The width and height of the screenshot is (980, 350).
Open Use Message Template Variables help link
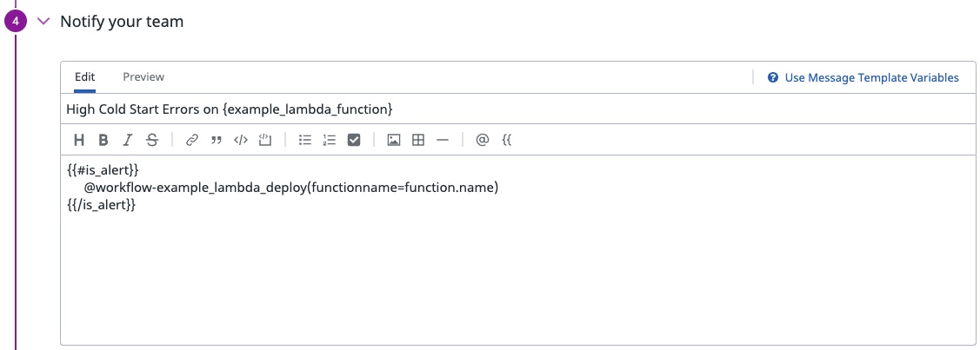point(871,78)
